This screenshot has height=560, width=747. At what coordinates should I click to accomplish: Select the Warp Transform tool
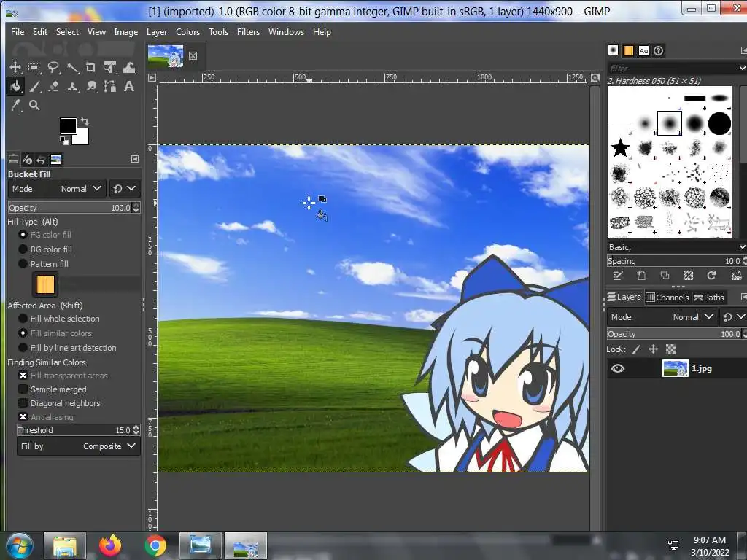(x=129, y=68)
